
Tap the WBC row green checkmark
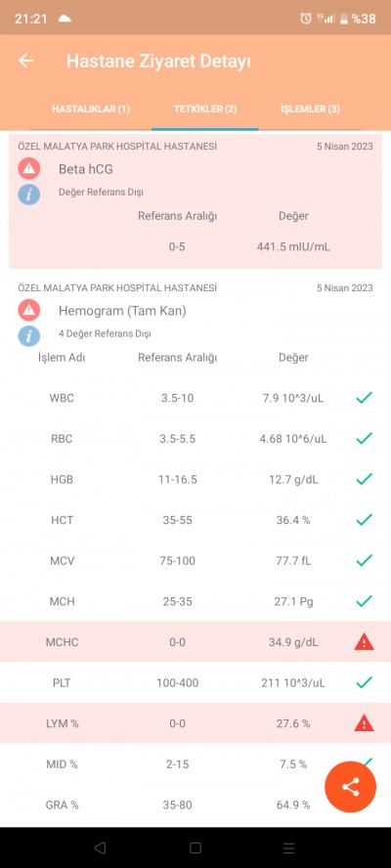(x=364, y=398)
